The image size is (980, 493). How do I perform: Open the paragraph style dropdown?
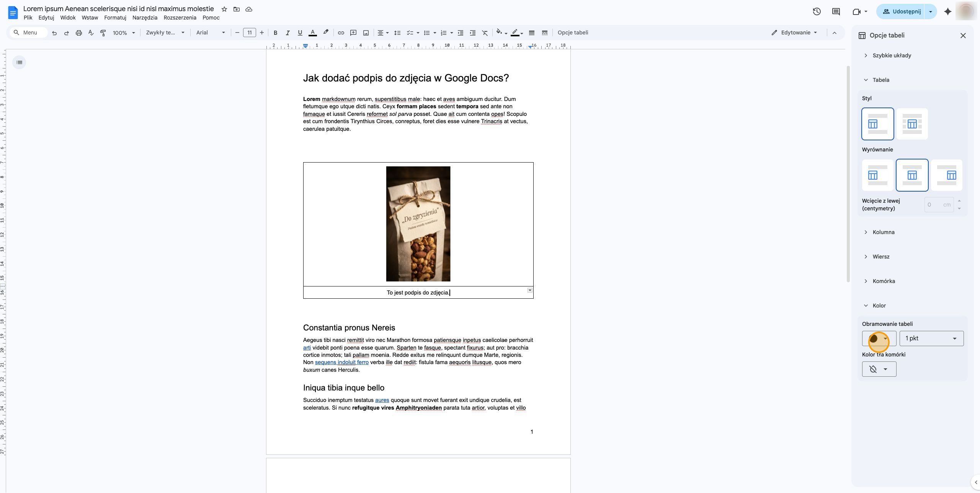165,33
